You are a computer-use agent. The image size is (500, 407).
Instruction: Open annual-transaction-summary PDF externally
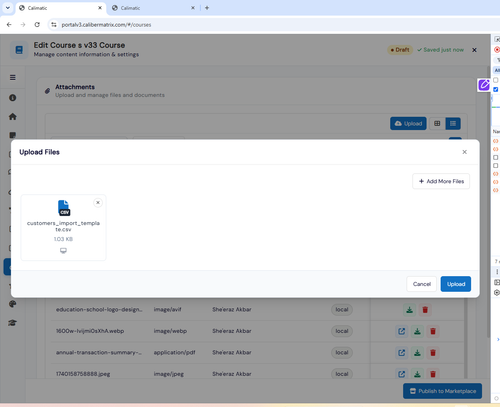402,353
